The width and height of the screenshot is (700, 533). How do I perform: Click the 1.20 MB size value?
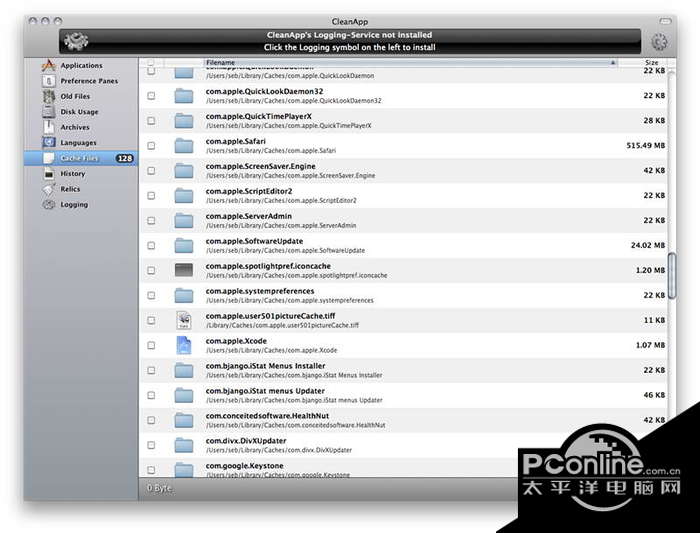(650, 271)
